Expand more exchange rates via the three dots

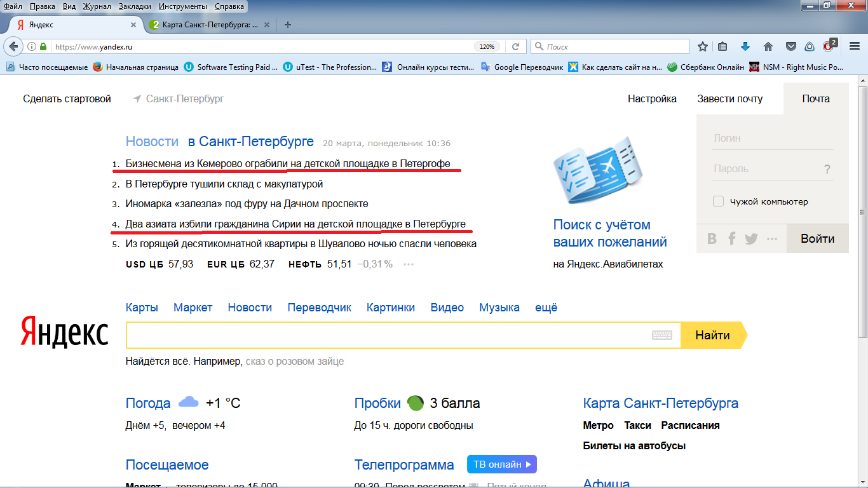(x=409, y=264)
